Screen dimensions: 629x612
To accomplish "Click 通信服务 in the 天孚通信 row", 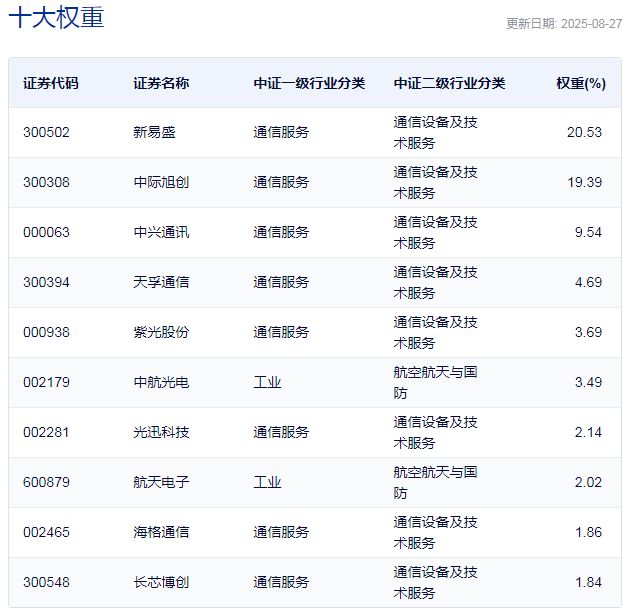I will coord(281,282).
